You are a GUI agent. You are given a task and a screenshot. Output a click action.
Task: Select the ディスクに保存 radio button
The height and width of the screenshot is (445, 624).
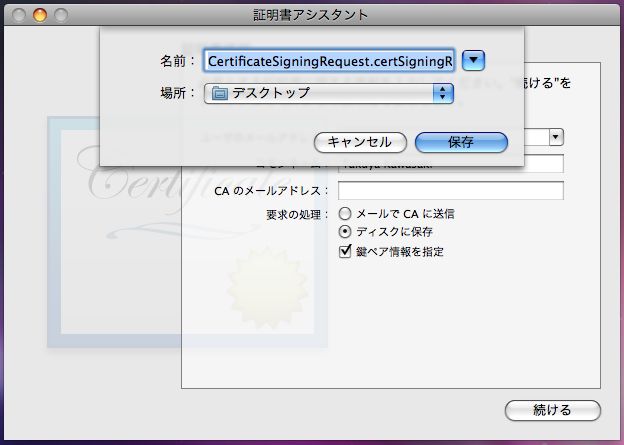coord(345,231)
